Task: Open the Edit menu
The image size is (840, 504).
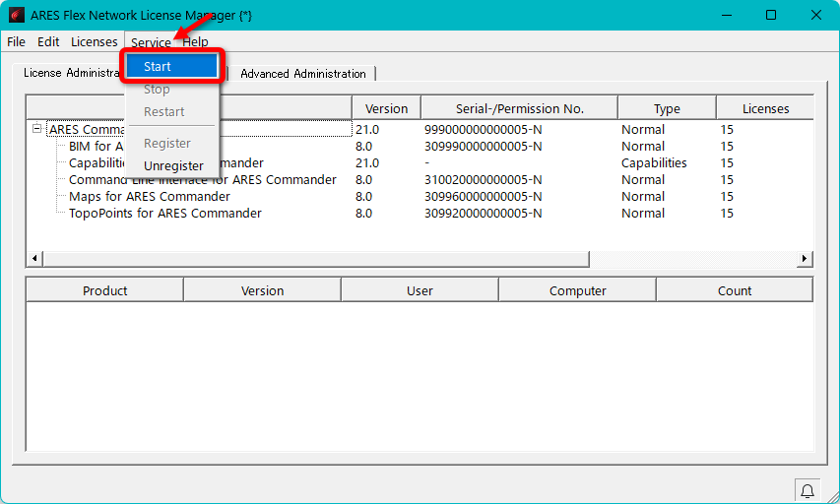Action: pos(48,41)
